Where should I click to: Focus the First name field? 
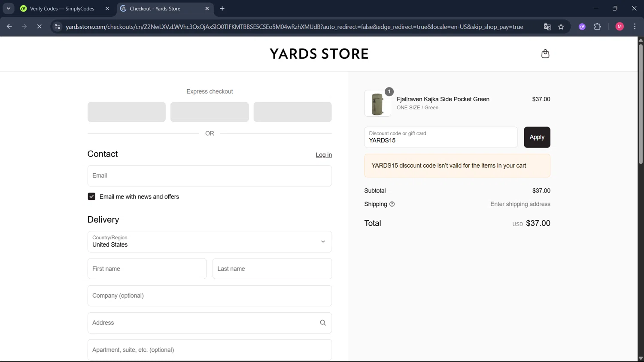(x=147, y=269)
